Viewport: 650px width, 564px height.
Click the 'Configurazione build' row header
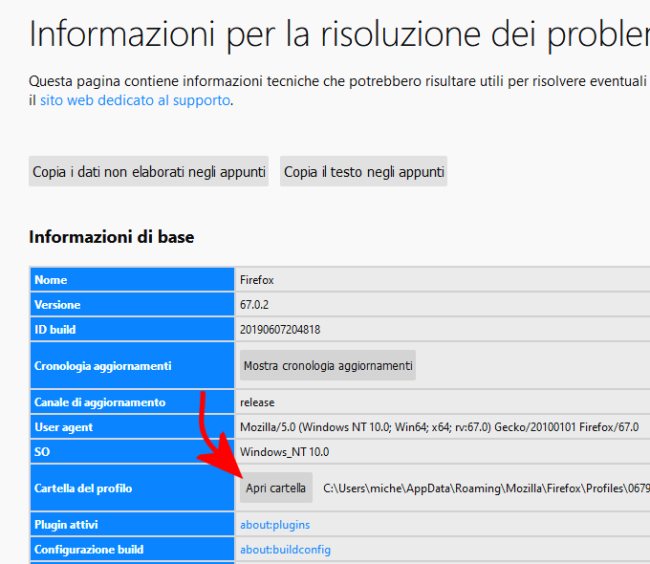(x=132, y=549)
